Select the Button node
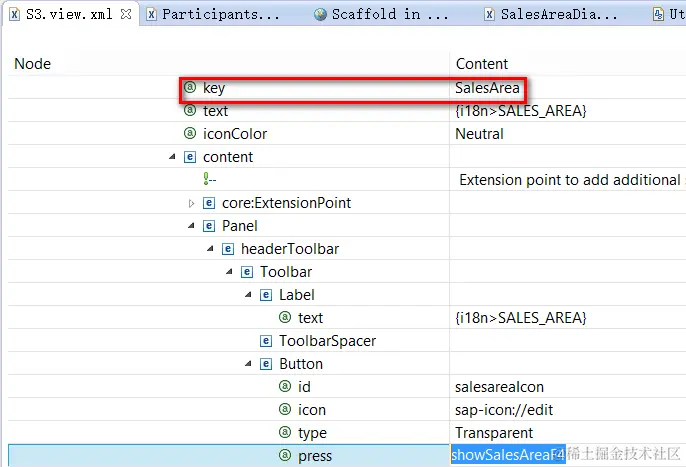Viewport: 686px width, 467px height. [301, 364]
